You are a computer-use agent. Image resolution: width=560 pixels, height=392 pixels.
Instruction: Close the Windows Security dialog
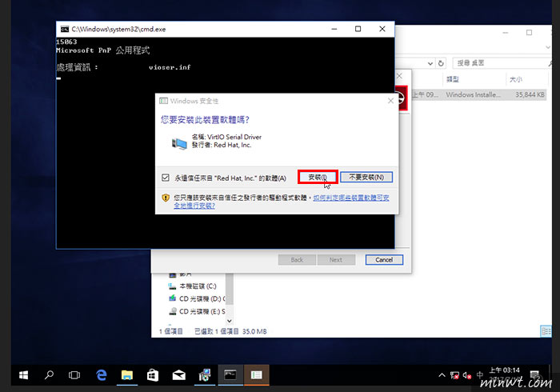click(x=390, y=101)
